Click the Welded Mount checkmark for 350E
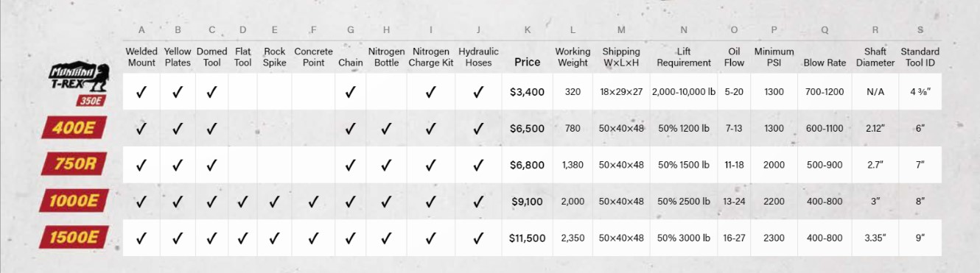The image size is (980, 273). (141, 92)
